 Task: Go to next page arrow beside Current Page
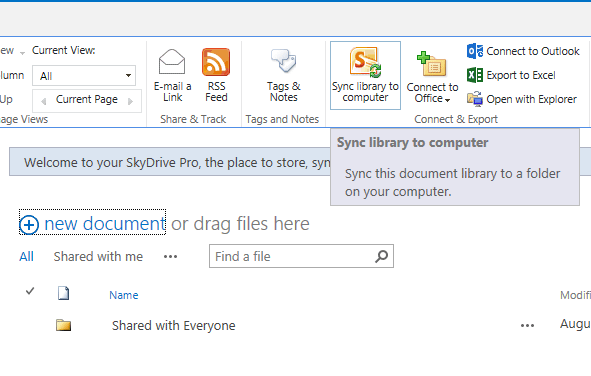tap(130, 101)
